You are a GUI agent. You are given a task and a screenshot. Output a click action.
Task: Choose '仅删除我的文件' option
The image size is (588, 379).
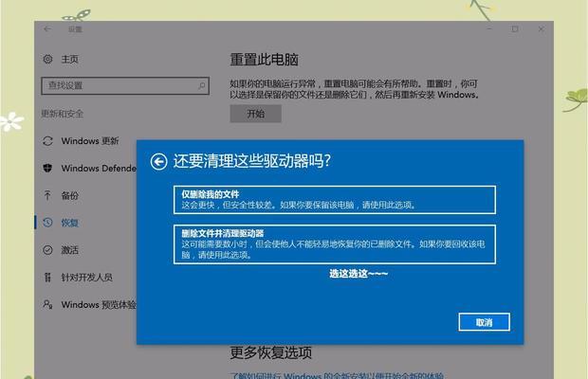coord(335,200)
